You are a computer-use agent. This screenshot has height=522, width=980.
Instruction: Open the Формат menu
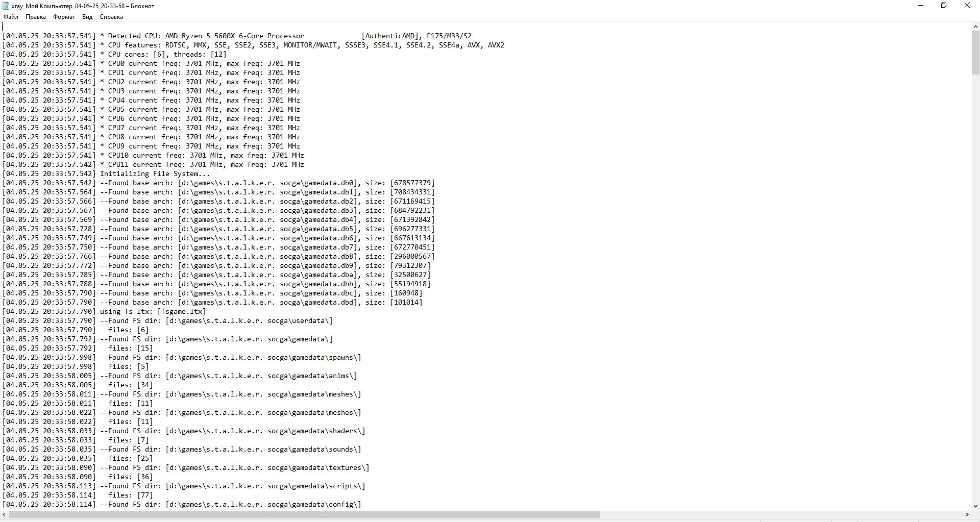[x=64, y=17]
